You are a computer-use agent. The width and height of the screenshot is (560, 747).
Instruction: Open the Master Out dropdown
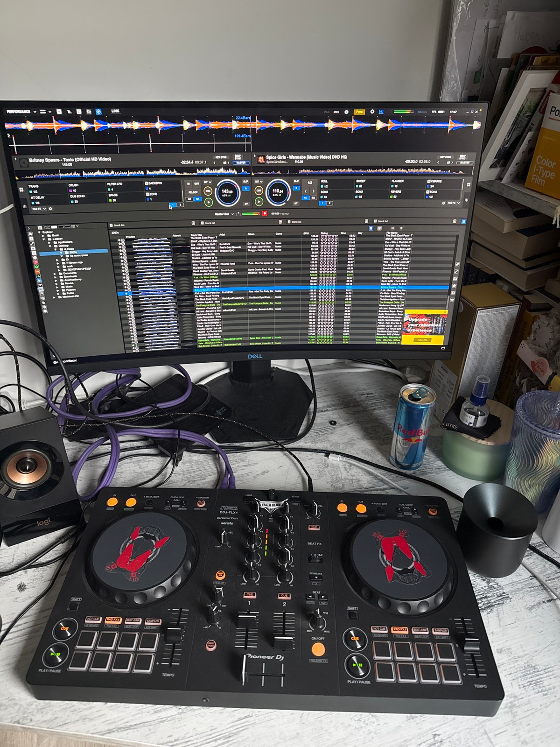(224, 214)
